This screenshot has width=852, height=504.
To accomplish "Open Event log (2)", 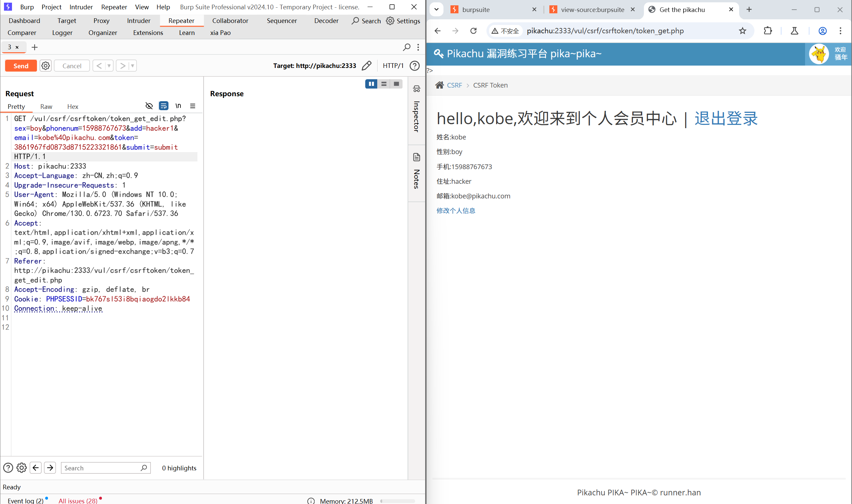I will [25, 500].
